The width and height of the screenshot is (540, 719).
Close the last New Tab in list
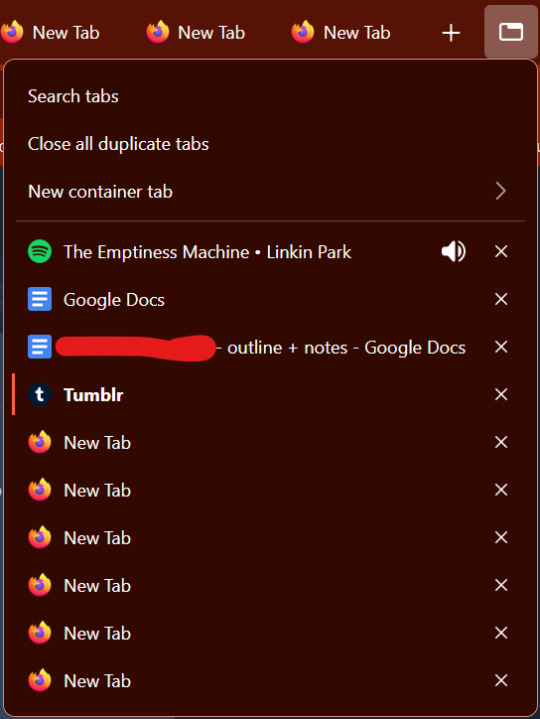coord(501,680)
